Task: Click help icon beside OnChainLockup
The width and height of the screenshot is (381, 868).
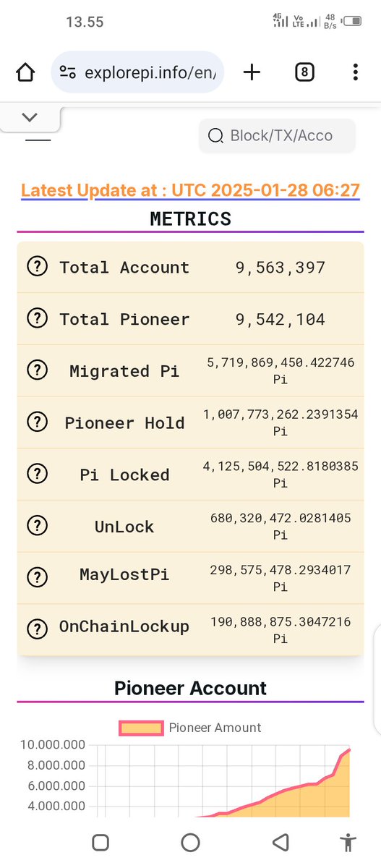Action: [x=37, y=629]
